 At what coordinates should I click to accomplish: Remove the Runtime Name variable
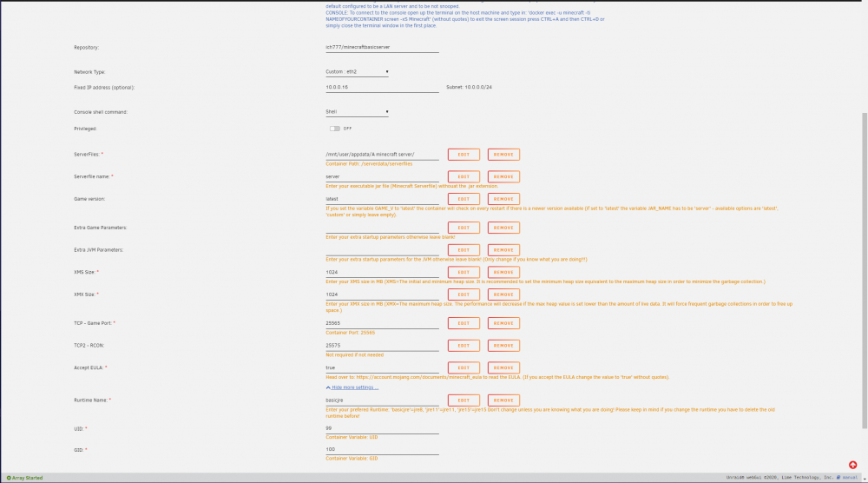(x=503, y=400)
